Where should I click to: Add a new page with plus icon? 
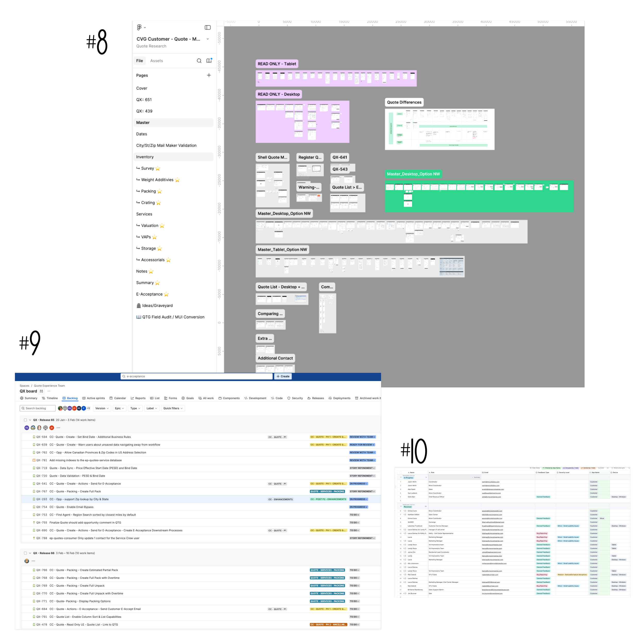click(209, 75)
